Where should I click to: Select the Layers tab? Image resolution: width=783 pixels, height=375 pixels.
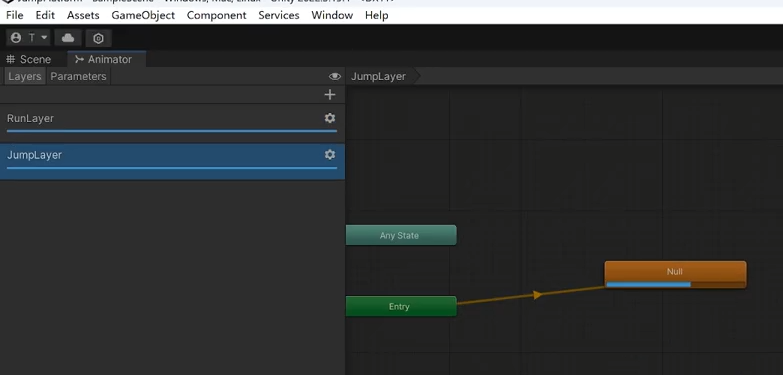(24, 76)
